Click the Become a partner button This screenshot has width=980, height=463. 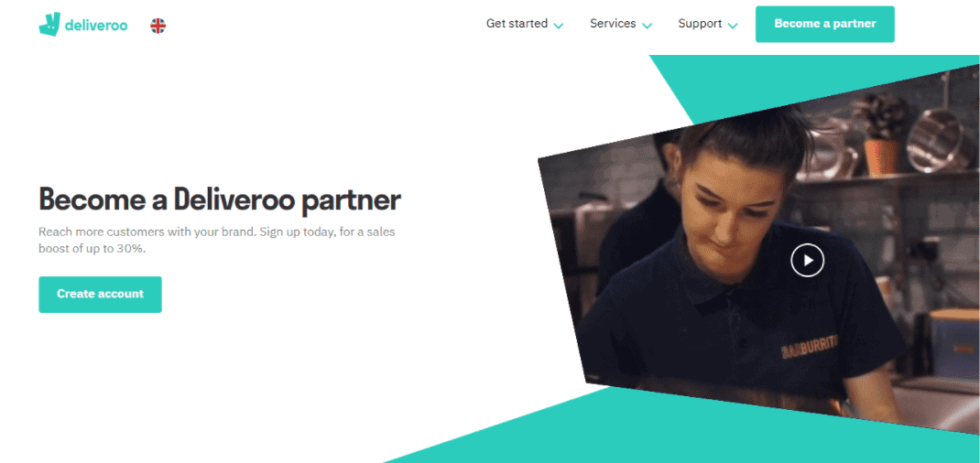click(825, 25)
